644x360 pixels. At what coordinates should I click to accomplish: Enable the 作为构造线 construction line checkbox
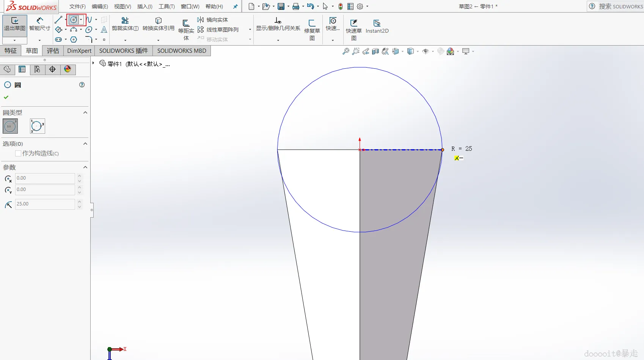18,153
